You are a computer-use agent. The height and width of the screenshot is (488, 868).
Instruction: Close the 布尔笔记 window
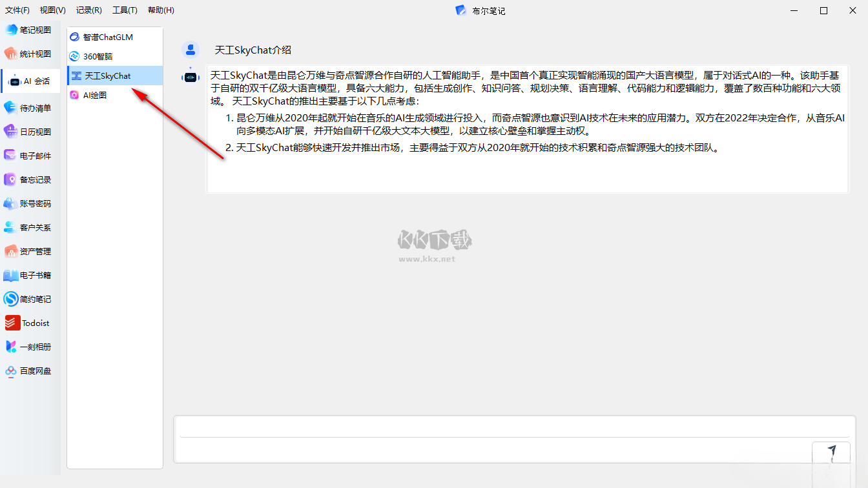tap(852, 10)
